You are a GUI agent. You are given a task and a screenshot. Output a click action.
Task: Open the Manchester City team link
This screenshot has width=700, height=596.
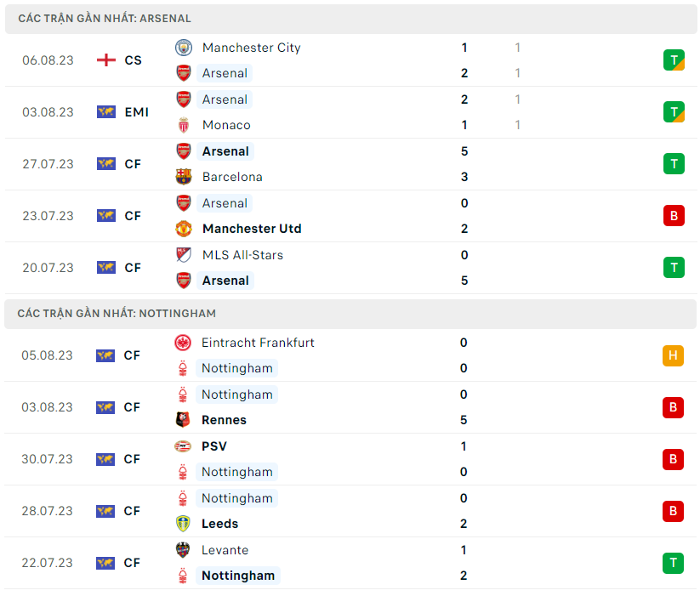click(x=251, y=48)
